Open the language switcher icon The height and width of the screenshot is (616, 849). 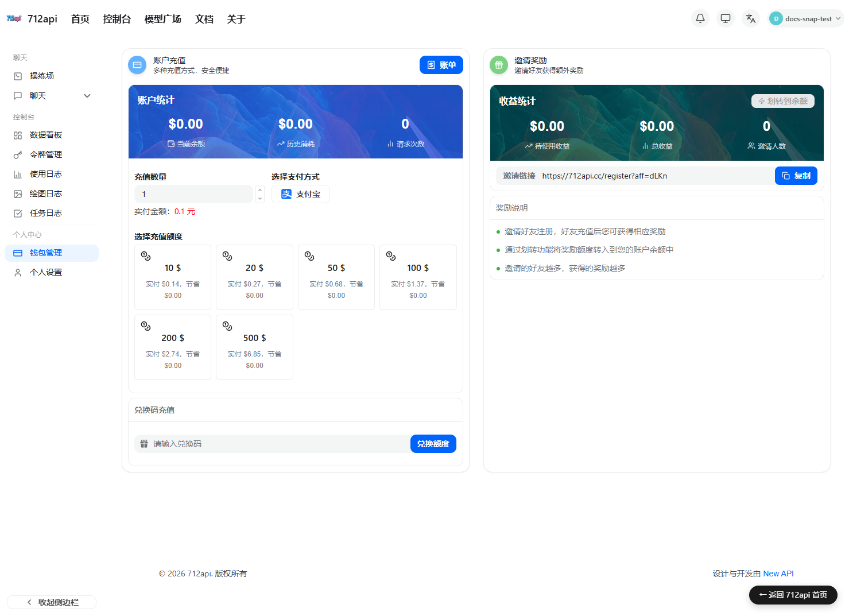(x=751, y=18)
